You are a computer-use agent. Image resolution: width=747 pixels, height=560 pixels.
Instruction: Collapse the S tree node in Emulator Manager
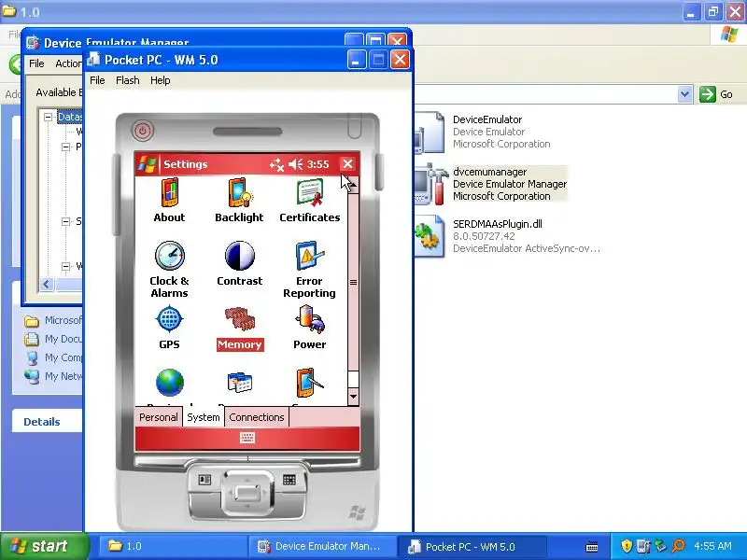pyautogui.click(x=65, y=221)
